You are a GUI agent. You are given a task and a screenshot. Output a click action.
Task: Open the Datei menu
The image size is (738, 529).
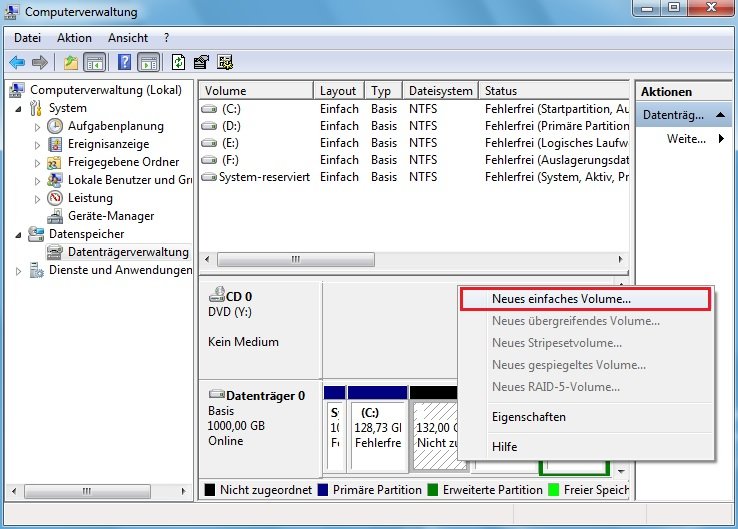coord(27,38)
